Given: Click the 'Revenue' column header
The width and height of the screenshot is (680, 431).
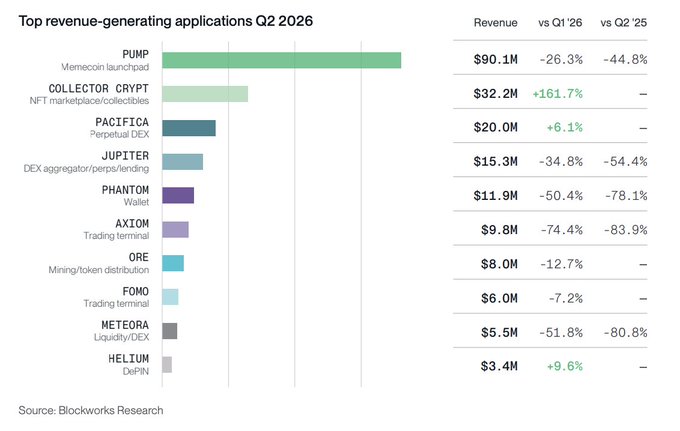Looking at the screenshot, I should pyautogui.click(x=495, y=23).
